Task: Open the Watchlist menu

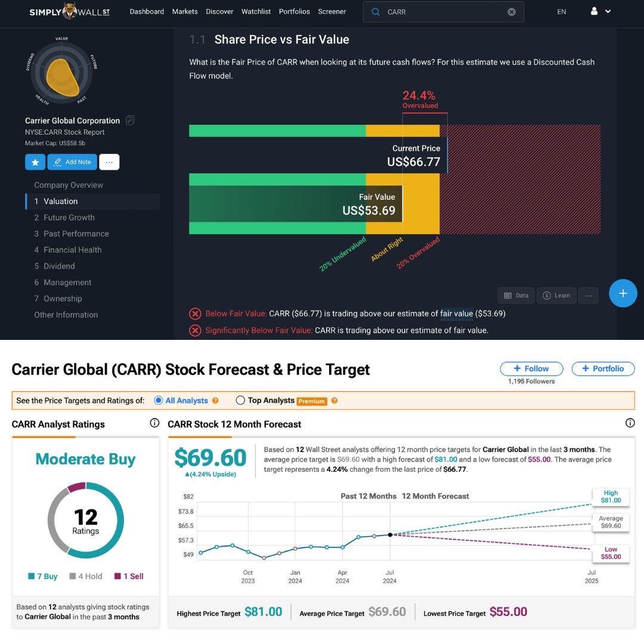Action: (x=256, y=11)
